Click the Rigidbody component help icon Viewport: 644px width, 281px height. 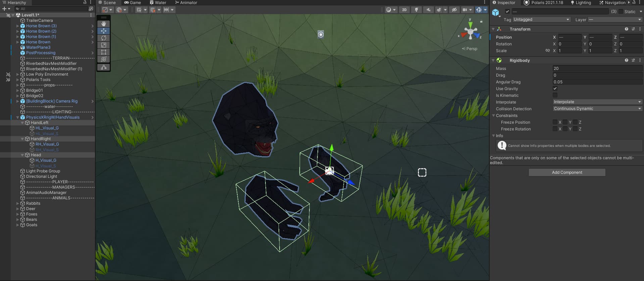click(626, 61)
